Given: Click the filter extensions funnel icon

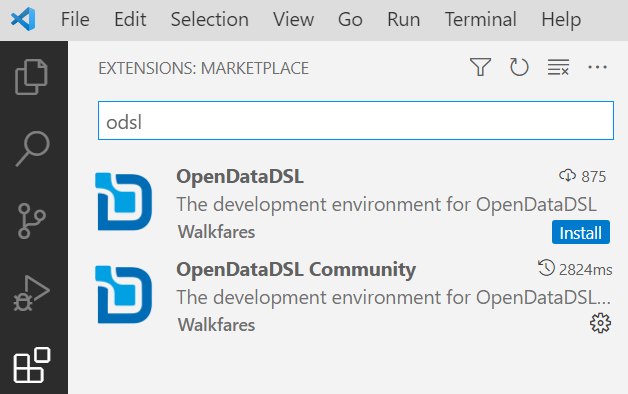Looking at the screenshot, I should click(x=480, y=67).
